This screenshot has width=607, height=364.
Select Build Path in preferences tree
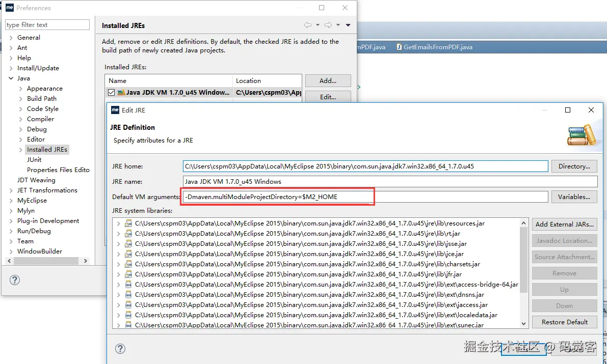pos(42,99)
